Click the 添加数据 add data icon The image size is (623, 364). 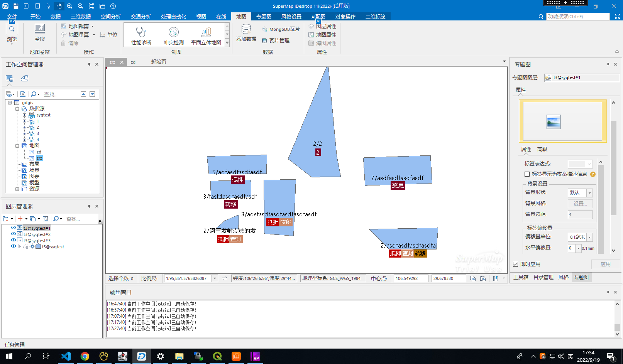(246, 33)
